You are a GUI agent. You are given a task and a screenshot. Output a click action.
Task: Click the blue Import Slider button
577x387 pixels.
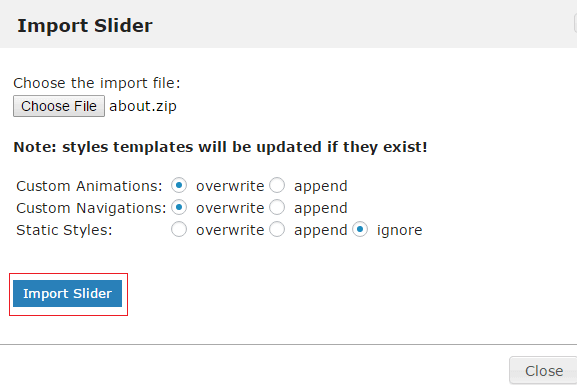67,294
